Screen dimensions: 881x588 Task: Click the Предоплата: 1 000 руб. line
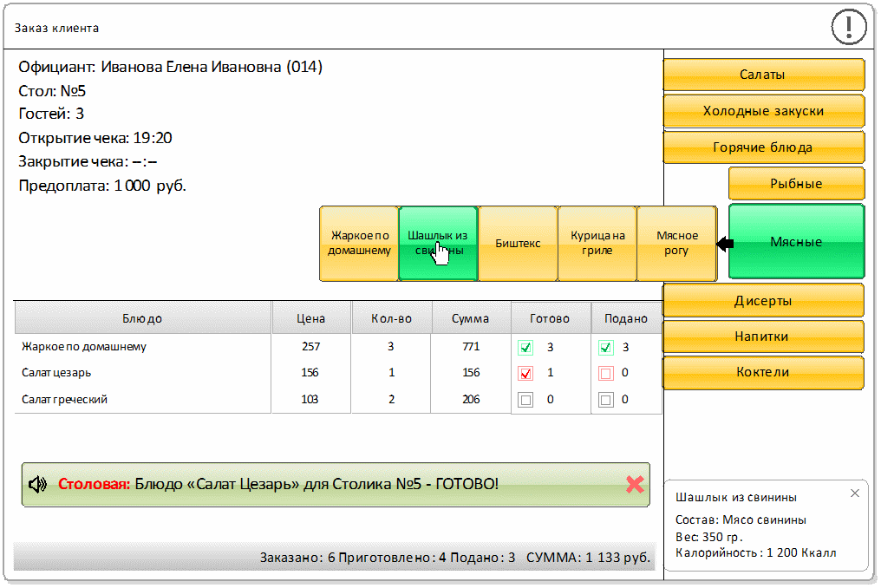point(102,186)
